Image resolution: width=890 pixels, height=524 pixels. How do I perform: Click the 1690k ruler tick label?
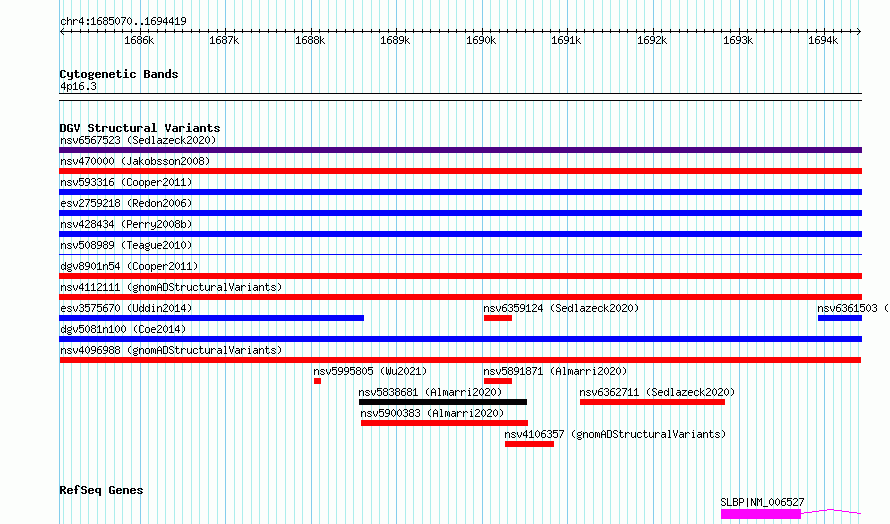click(481, 41)
